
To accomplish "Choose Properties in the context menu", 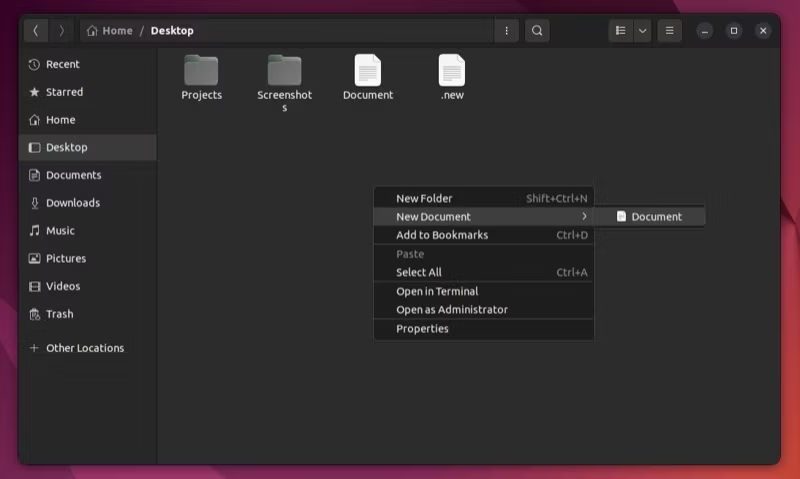I will point(422,329).
